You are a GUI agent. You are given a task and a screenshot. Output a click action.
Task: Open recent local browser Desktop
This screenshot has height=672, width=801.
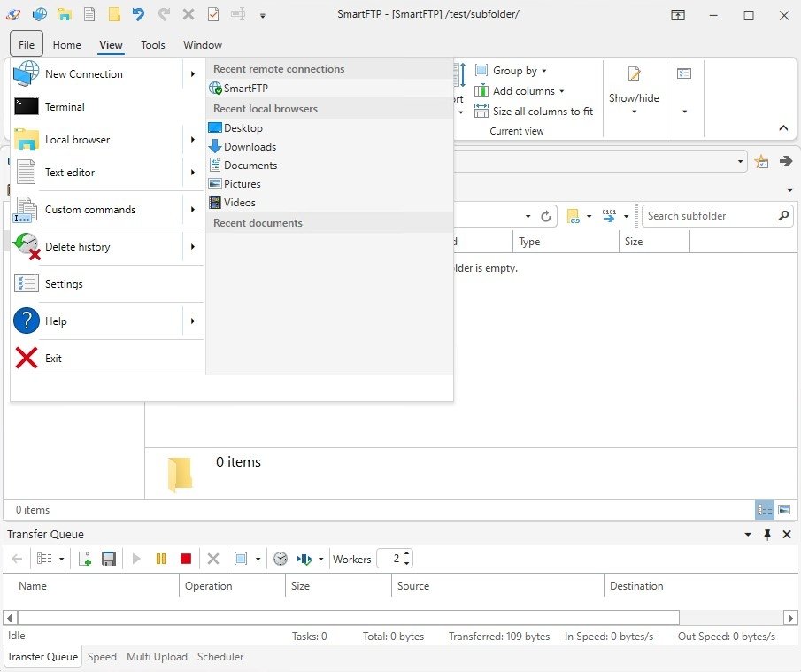point(329,127)
